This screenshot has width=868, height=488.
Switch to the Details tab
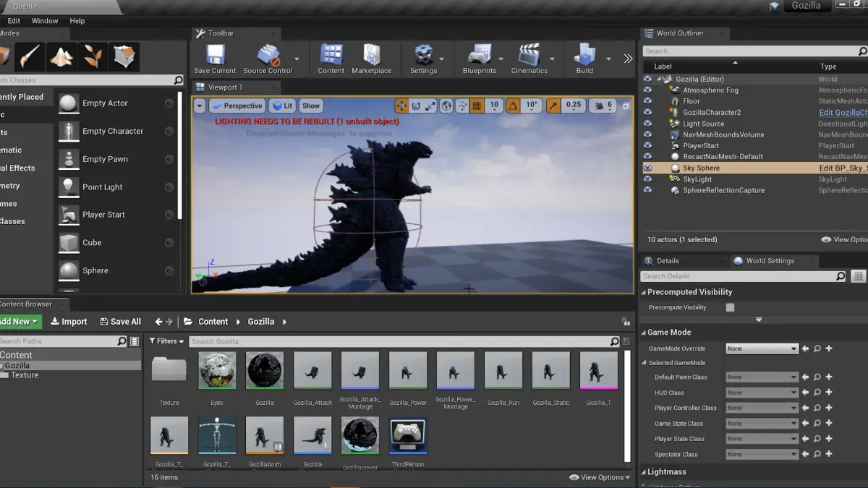pyautogui.click(x=668, y=261)
